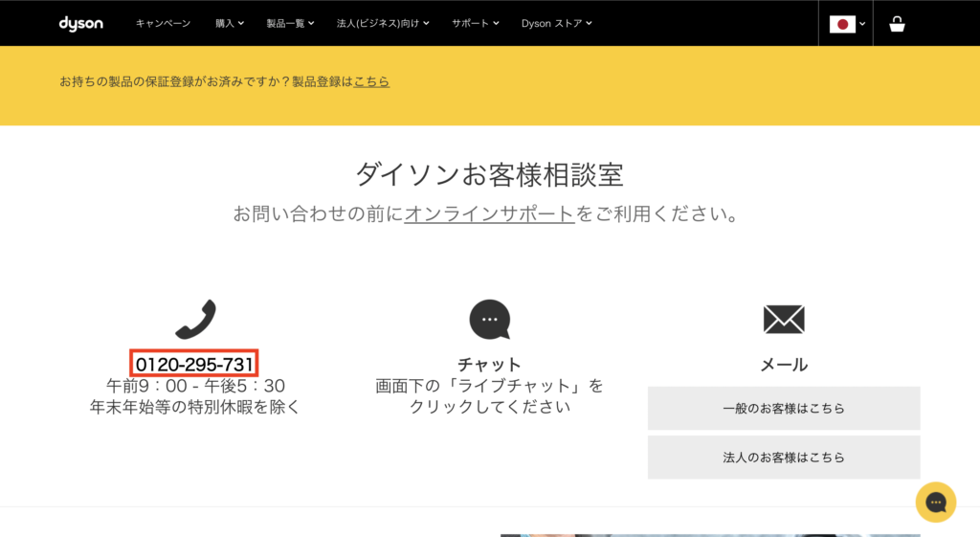Viewport: 980px width, 537px height.
Task: Click the チャット heading
Action: click(x=489, y=365)
